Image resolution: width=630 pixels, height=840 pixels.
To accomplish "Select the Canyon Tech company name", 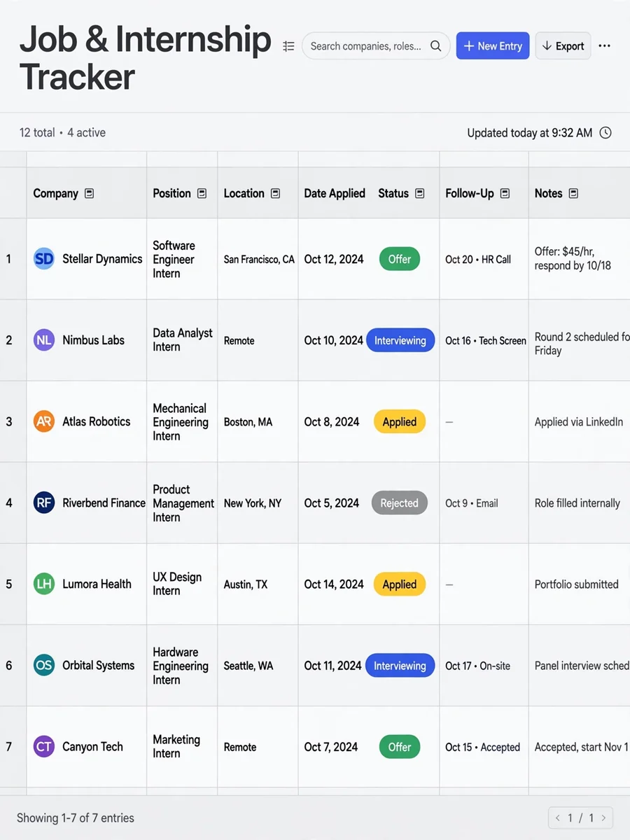I will 92,746.
